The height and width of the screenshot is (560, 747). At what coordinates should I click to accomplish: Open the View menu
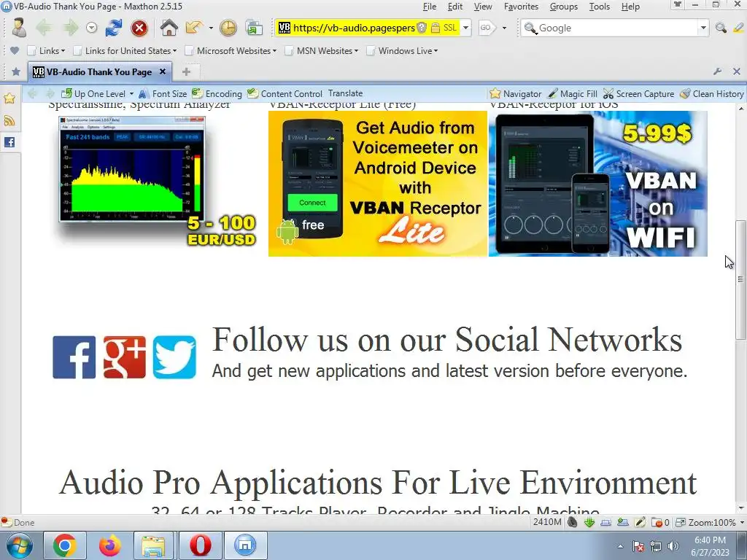(x=483, y=7)
